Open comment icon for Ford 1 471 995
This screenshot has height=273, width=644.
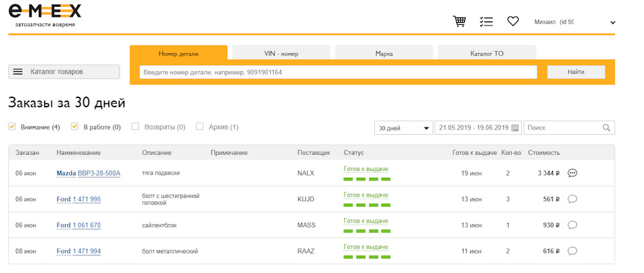tap(572, 199)
